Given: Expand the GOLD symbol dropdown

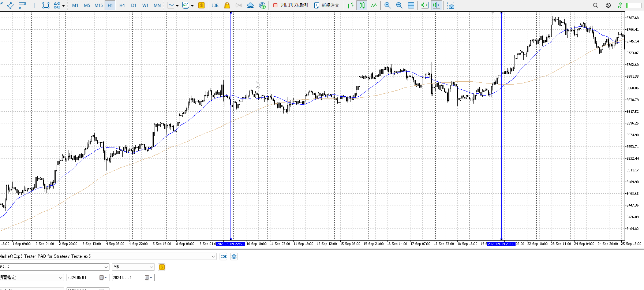Looking at the screenshot, I should pyautogui.click(x=106, y=267).
